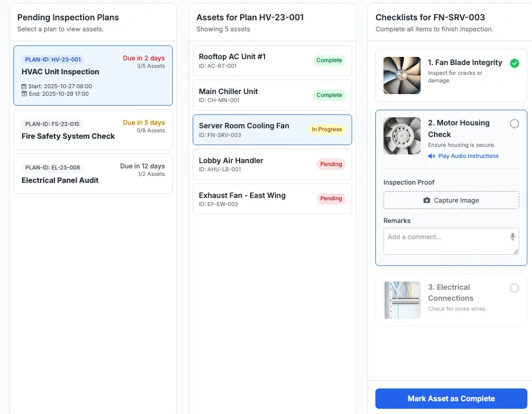The height and width of the screenshot is (414, 532).
Task: Click the camera icon in Capture Image
Action: tap(427, 200)
